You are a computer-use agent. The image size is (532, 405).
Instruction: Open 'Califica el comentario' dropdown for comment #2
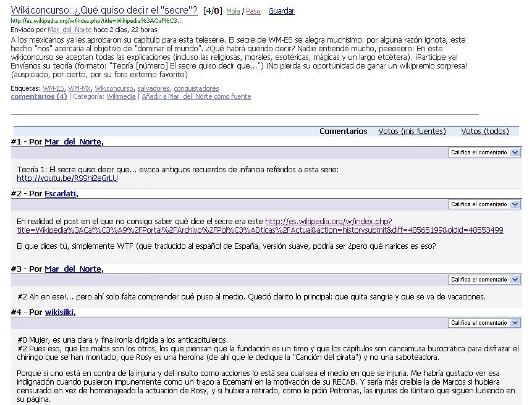tap(484, 204)
